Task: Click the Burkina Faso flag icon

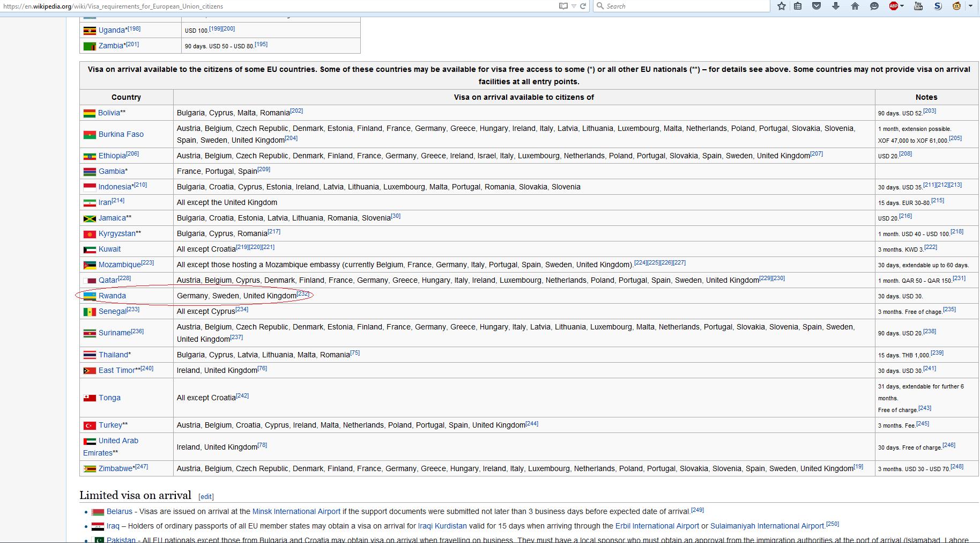Action: 90,135
